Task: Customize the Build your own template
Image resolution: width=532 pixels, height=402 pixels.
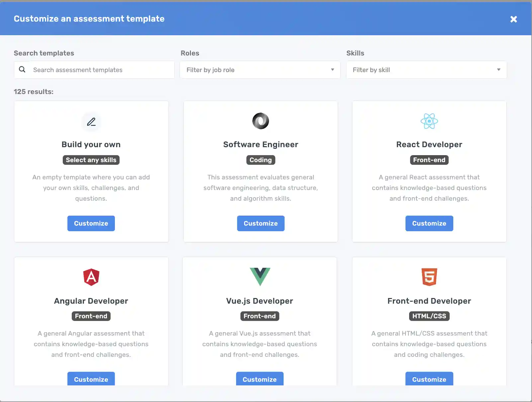Action: click(91, 223)
